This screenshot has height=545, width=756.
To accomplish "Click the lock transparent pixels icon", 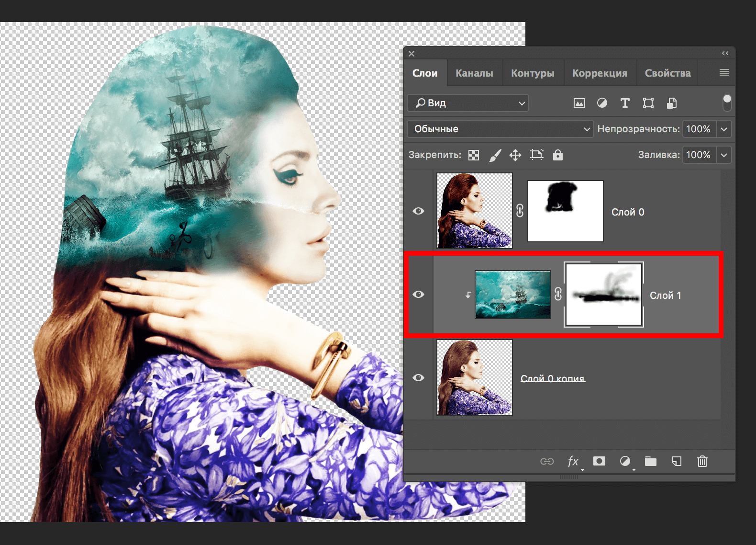I will tap(474, 155).
